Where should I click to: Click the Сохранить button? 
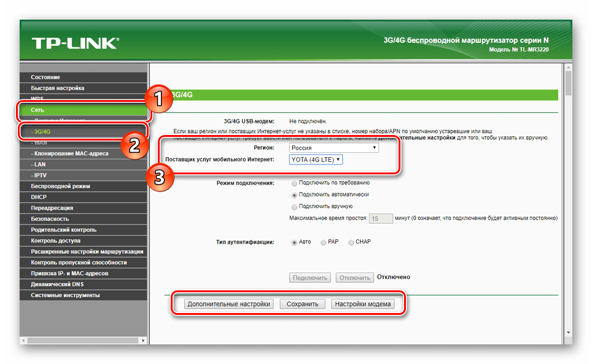click(302, 304)
